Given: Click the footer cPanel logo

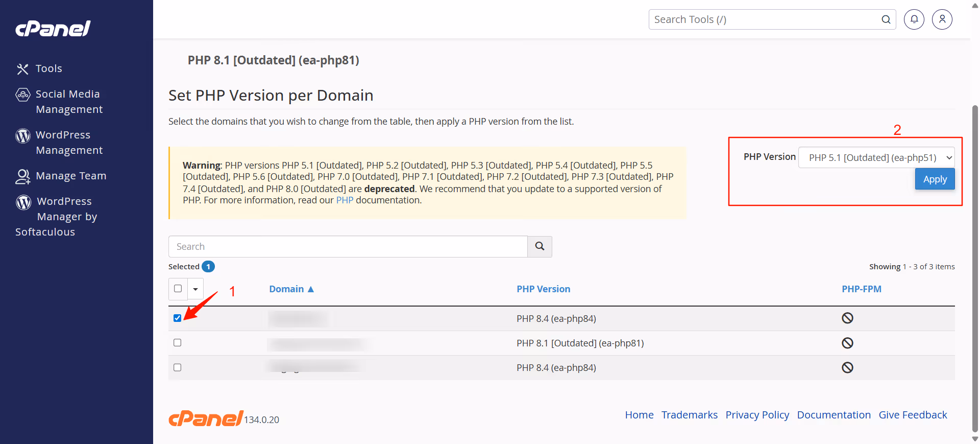Looking at the screenshot, I should point(206,418).
